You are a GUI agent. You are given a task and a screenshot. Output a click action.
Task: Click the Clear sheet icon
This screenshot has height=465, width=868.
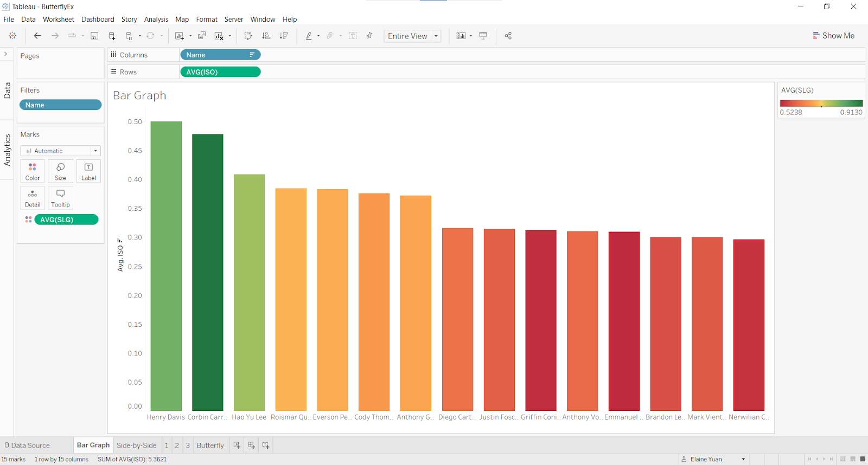219,36
